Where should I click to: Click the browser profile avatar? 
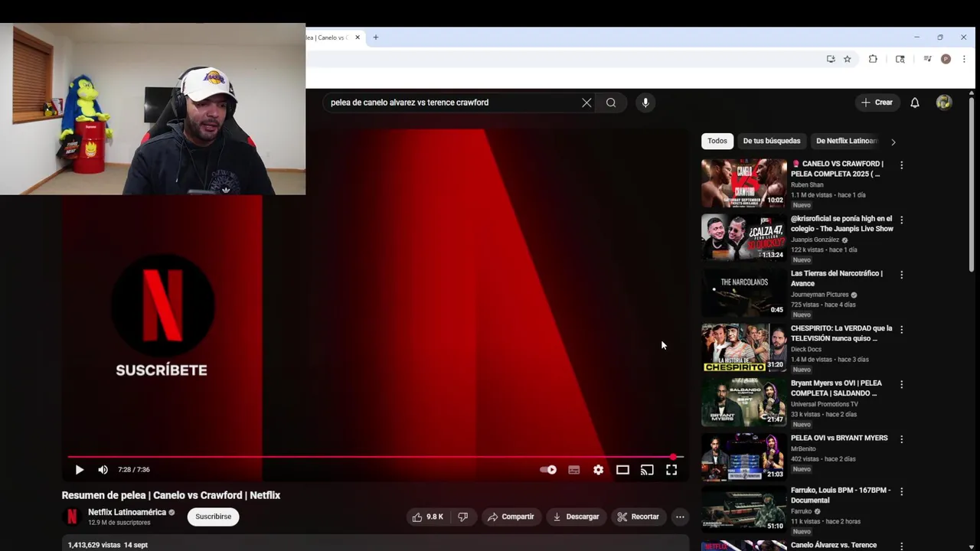click(946, 59)
